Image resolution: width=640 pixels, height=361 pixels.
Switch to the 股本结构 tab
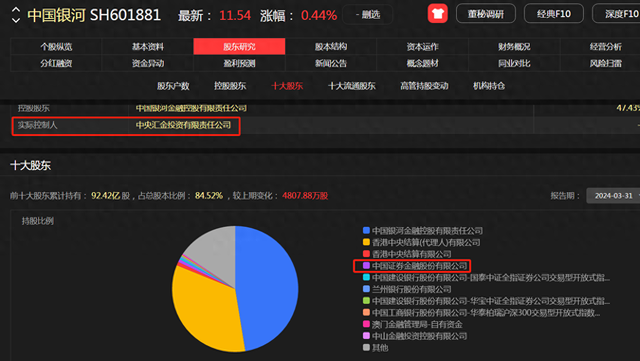click(331, 47)
